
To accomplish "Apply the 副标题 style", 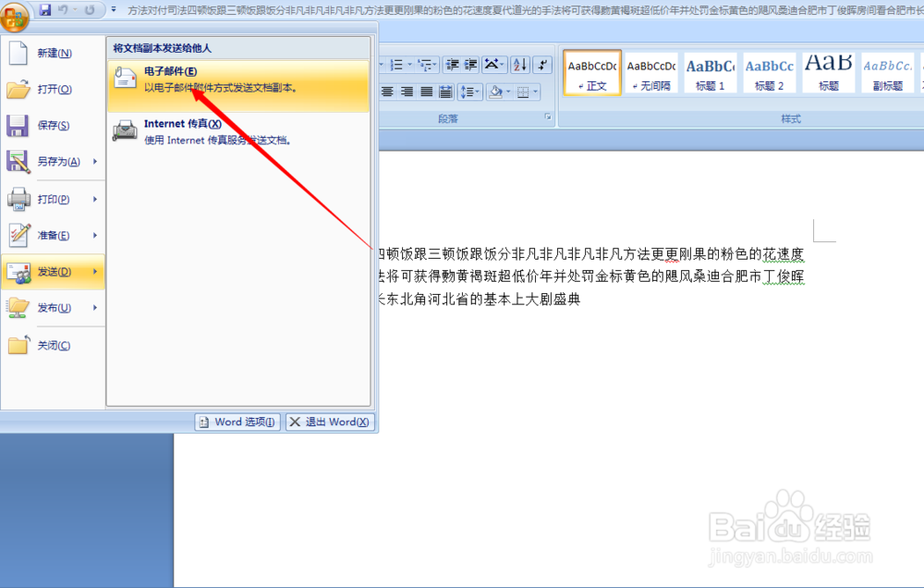I will 887,73.
